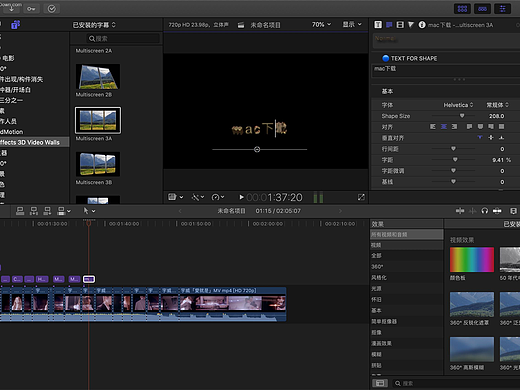Open clip appearance filmstrip icon
Image resolution: width=520 pixels, height=390 pixels.
pos(513,211)
